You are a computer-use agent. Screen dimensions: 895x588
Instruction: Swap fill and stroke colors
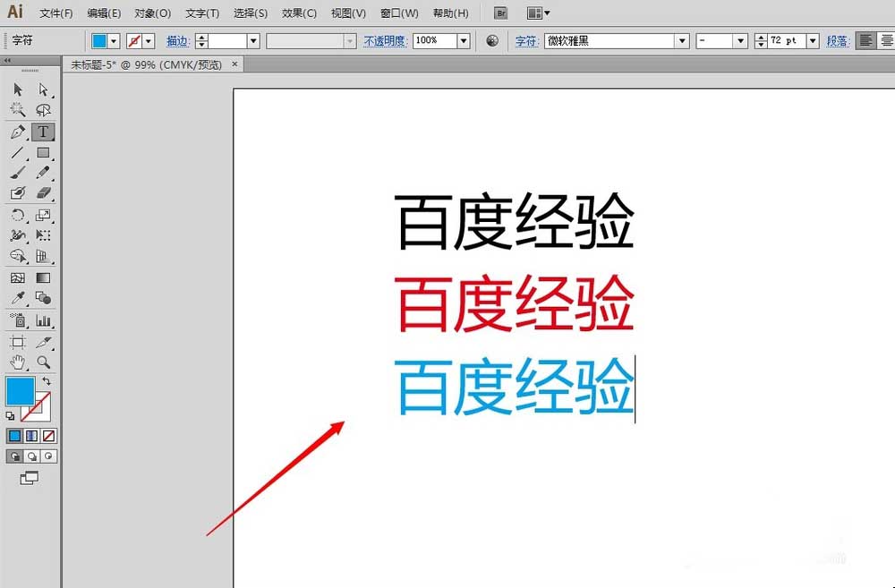[47, 380]
